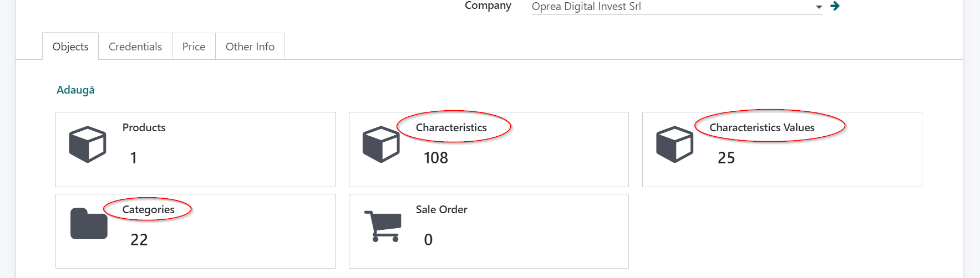Click the Characteristics label

coord(451,127)
